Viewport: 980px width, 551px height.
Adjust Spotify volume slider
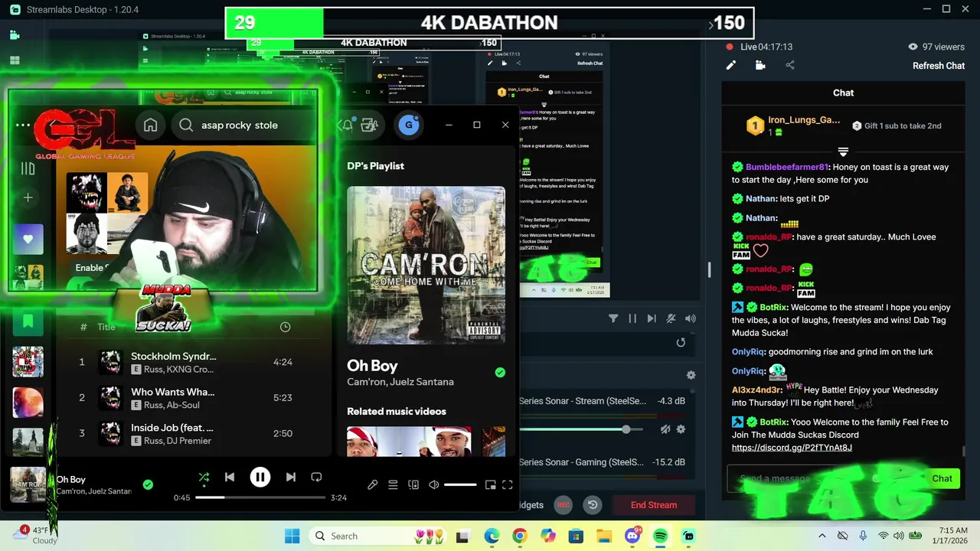click(460, 485)
